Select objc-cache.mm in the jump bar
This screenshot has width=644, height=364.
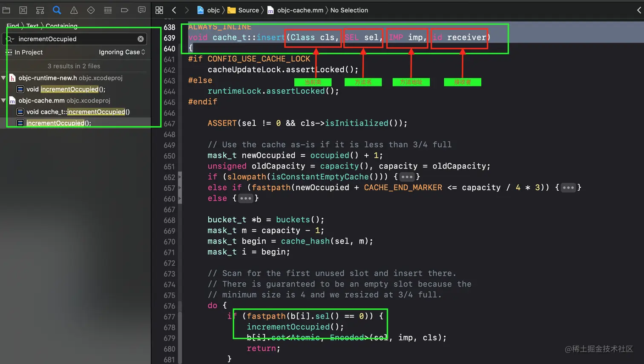coord(296,10)
